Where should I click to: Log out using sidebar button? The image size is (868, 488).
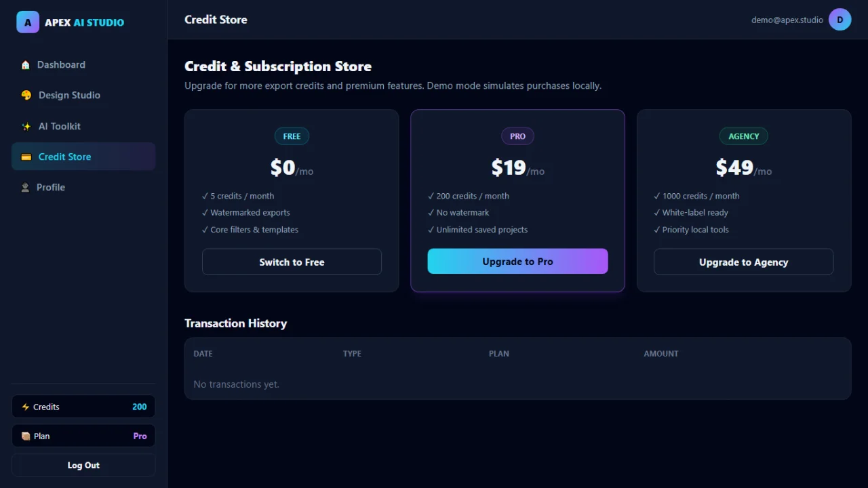[x=83, y=465]
